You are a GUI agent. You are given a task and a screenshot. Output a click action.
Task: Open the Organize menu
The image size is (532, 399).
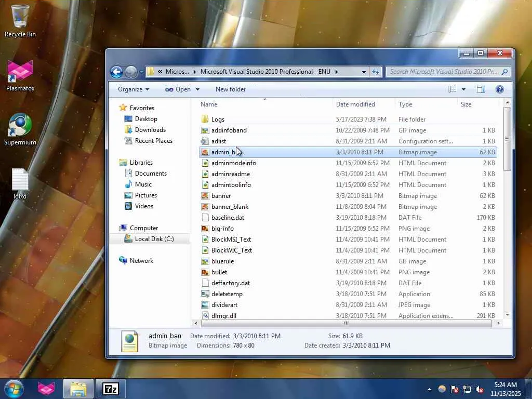point(134,89)
